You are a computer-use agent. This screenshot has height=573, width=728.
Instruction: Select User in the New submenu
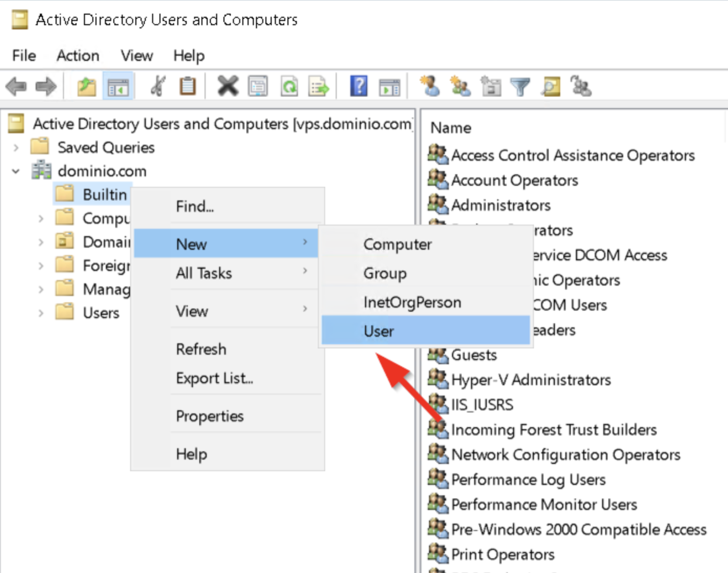click(x=378, y=331)
